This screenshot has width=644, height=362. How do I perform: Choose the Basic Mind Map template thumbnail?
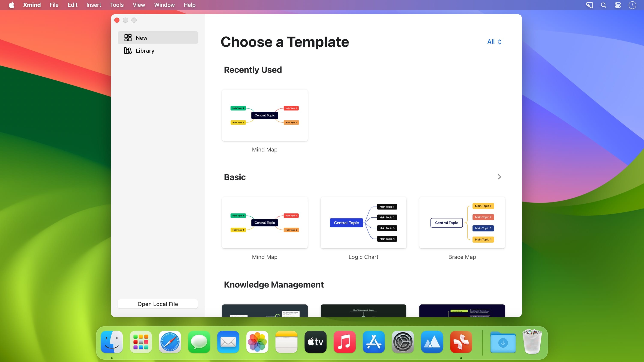[265, 223]
